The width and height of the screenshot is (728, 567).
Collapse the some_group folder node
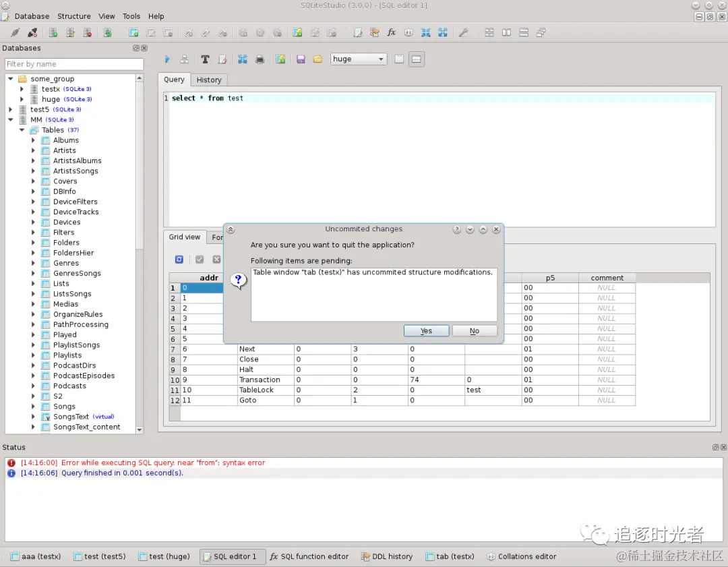pos(10,78)
